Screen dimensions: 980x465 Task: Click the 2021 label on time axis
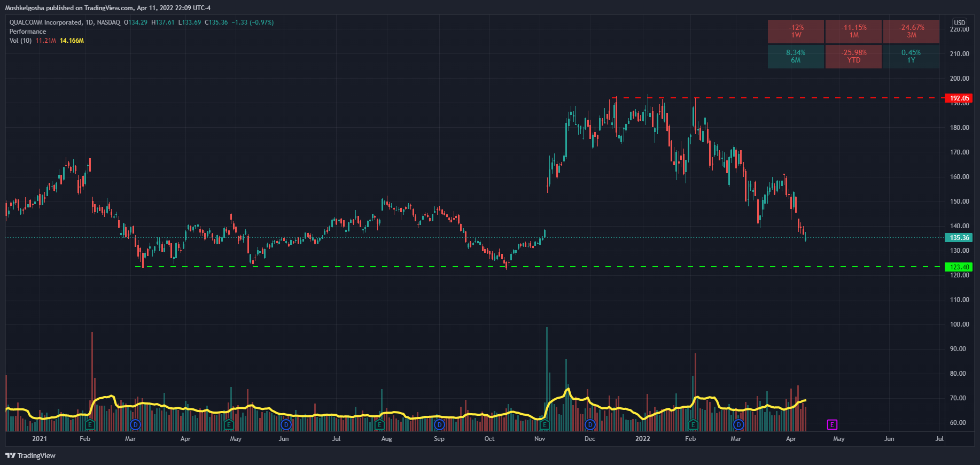click(40, 439)
